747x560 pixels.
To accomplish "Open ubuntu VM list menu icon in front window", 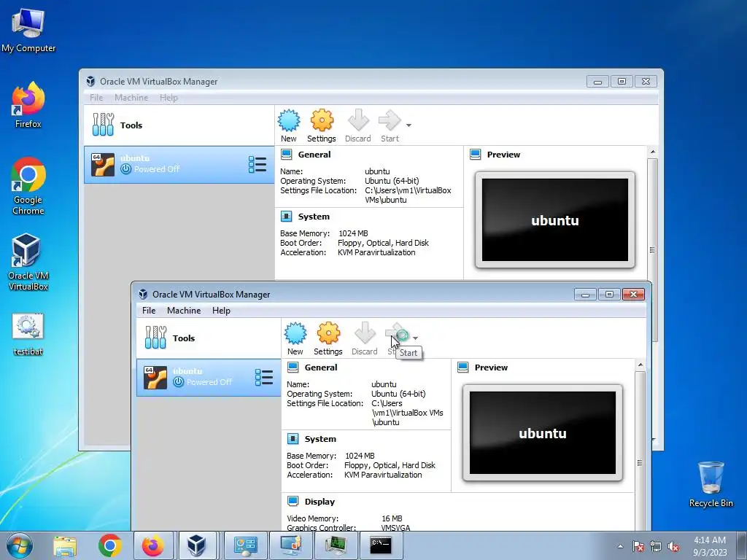I will [264, 377].
